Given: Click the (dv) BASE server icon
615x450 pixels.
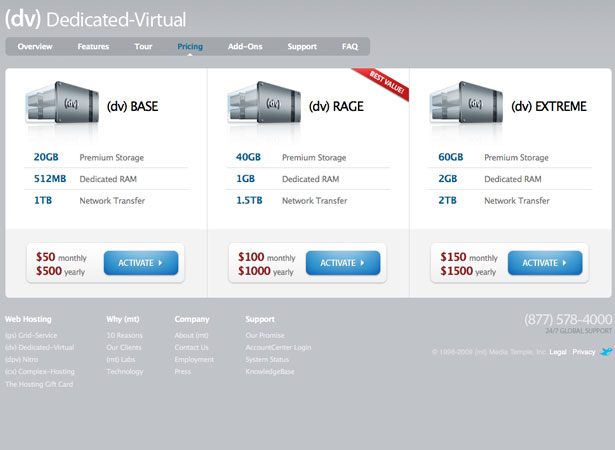Looking at the screenshot, I should click(x=62, y=103).
